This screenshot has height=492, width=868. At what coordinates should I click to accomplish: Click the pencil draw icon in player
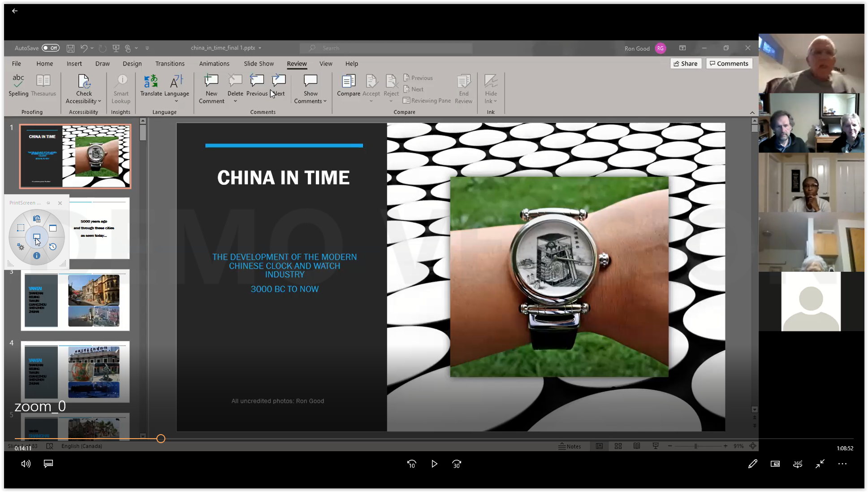click(752, 464)
